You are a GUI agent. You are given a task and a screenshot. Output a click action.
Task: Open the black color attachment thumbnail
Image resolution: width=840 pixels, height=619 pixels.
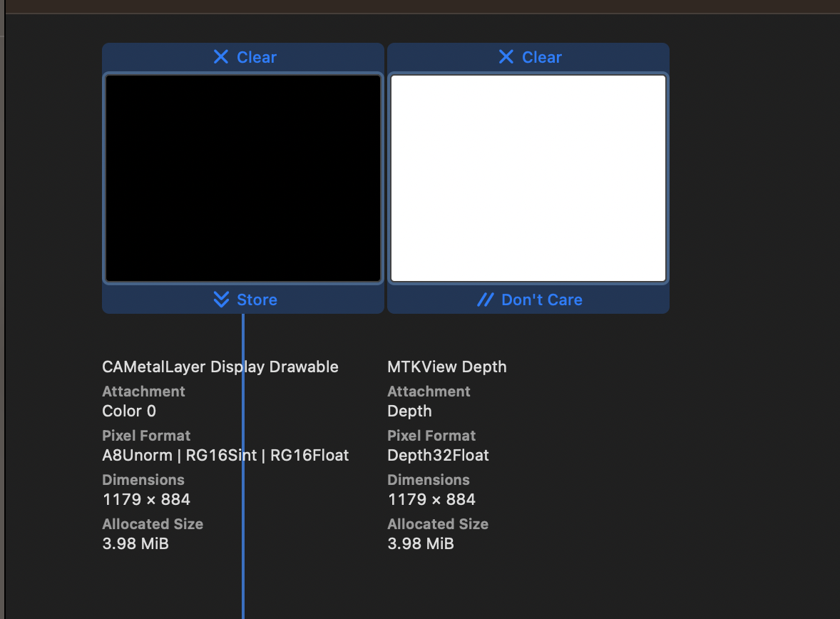[x=243, y=178]
